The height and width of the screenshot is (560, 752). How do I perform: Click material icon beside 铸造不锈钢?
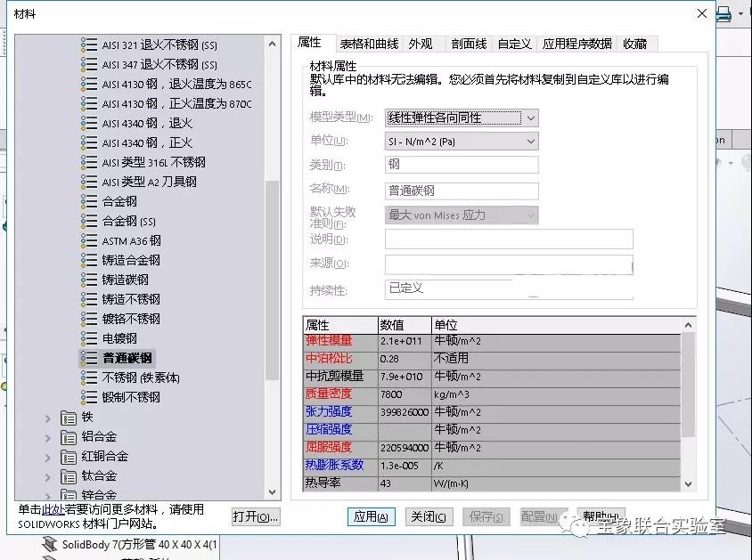coord(89,299)
